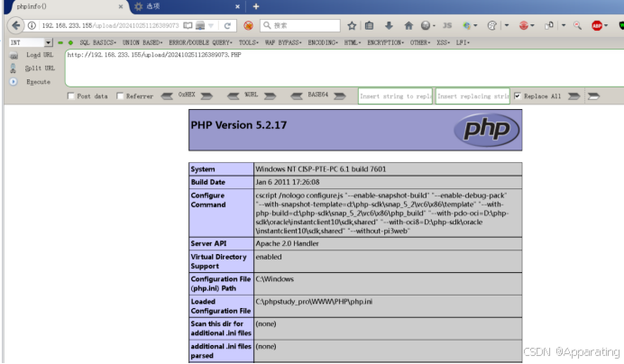Click the green minus HackBar icon
The height and width of the screenshot is (364, 624).
pos(60,42)
